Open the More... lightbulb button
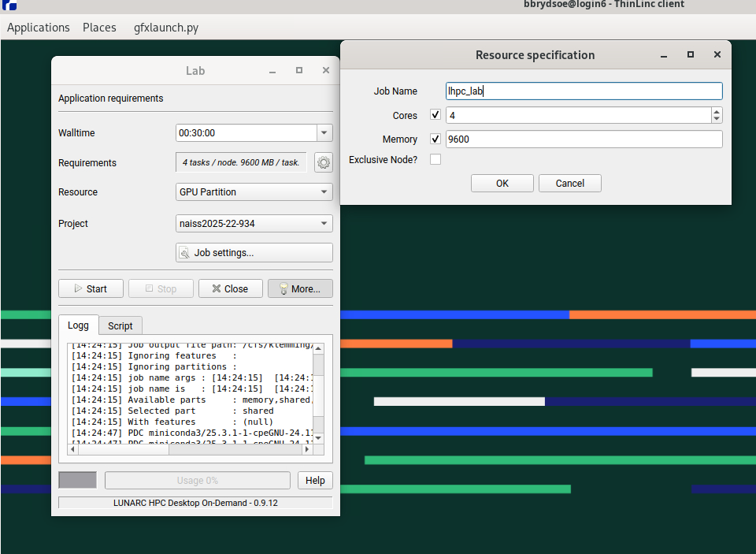 [x=300, y=288]
